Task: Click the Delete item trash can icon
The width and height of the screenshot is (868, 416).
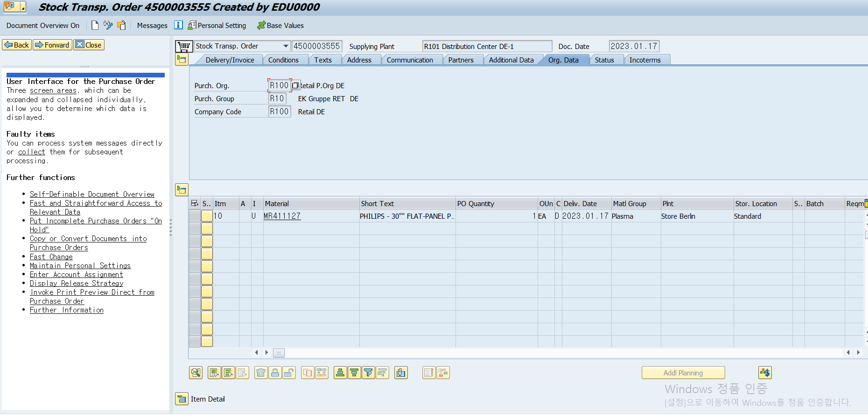Action: point(261,373)
